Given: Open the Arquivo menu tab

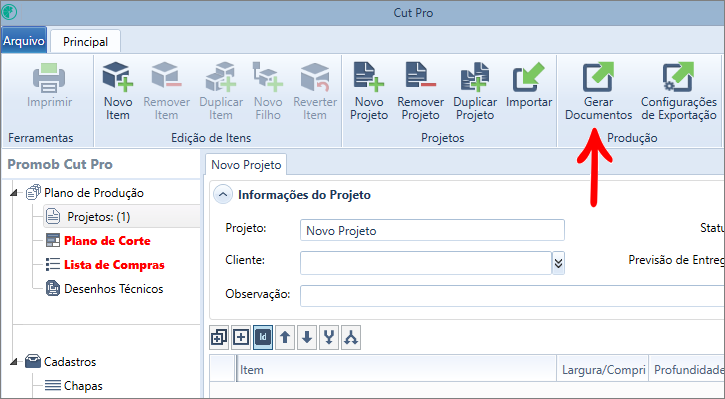Looking at the screenshot, I should tap(24, 41).
